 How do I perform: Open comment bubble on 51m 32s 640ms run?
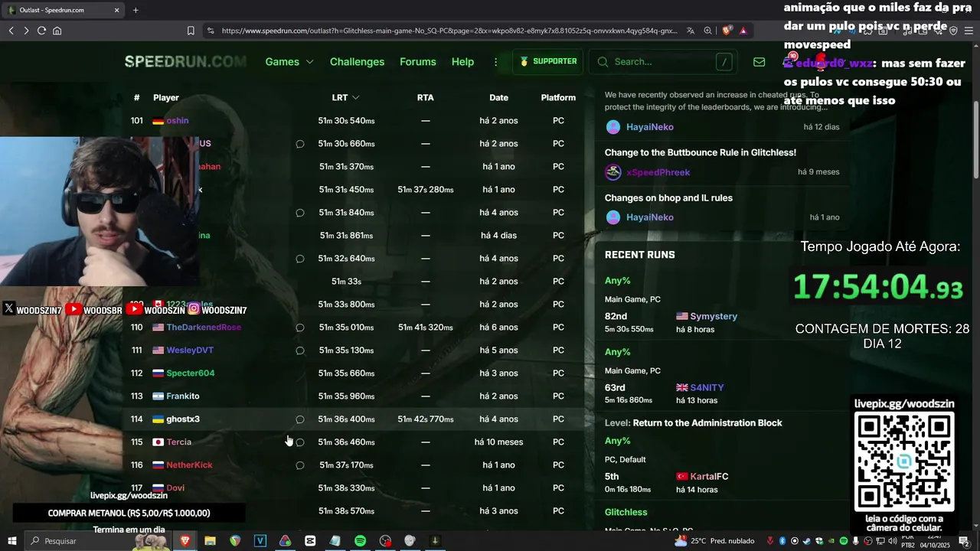coord(300,259)
